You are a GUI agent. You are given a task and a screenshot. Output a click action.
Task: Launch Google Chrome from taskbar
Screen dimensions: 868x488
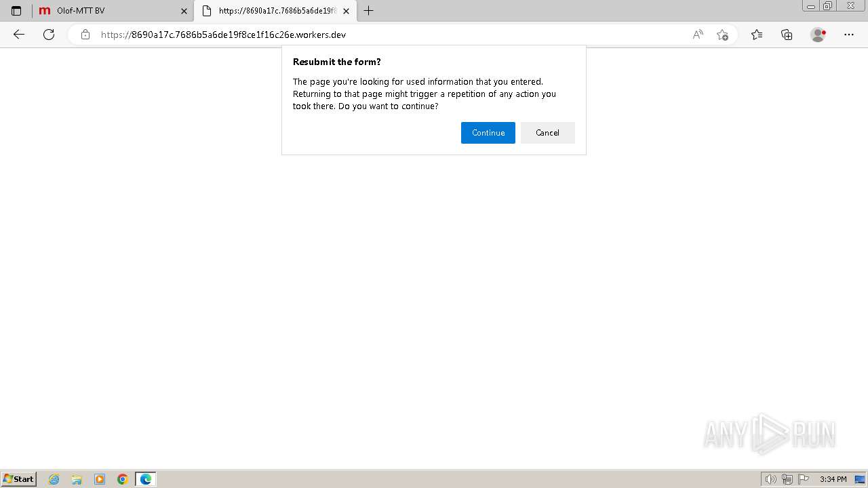[123, 479]
